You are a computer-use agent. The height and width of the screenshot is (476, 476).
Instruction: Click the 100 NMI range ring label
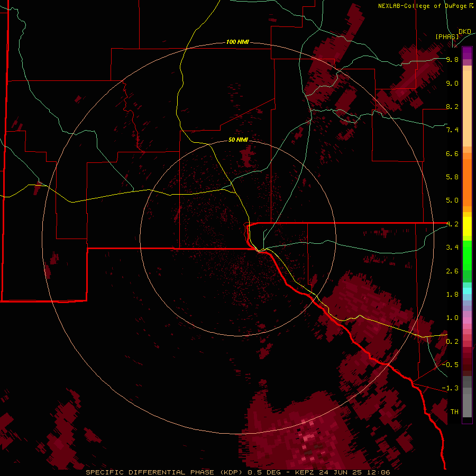tap(237, 42)
